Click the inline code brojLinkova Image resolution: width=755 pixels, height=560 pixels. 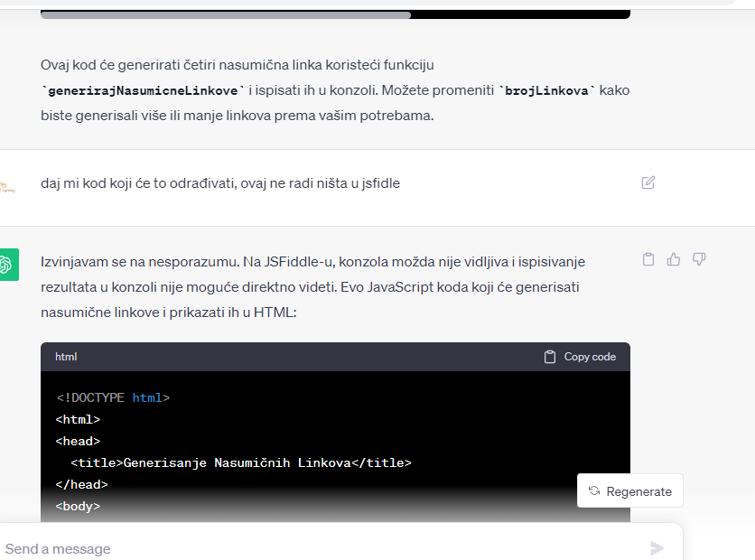pyautogui.click(x=546, y=90)
